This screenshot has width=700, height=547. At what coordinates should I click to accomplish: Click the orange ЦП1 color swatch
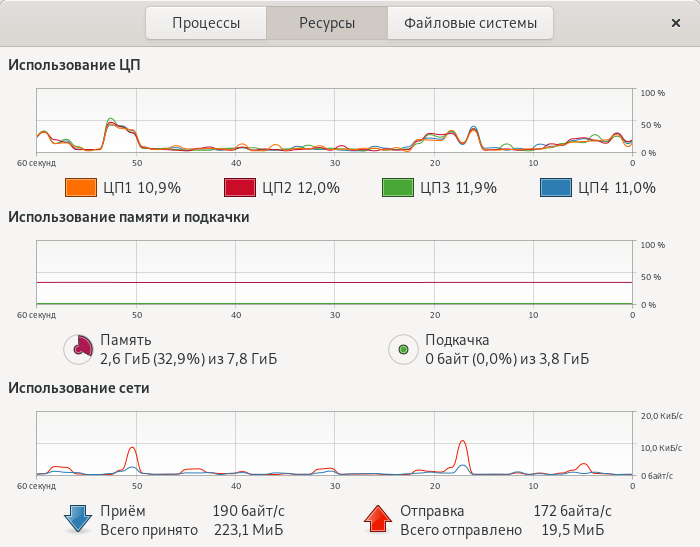pos(80,187)
